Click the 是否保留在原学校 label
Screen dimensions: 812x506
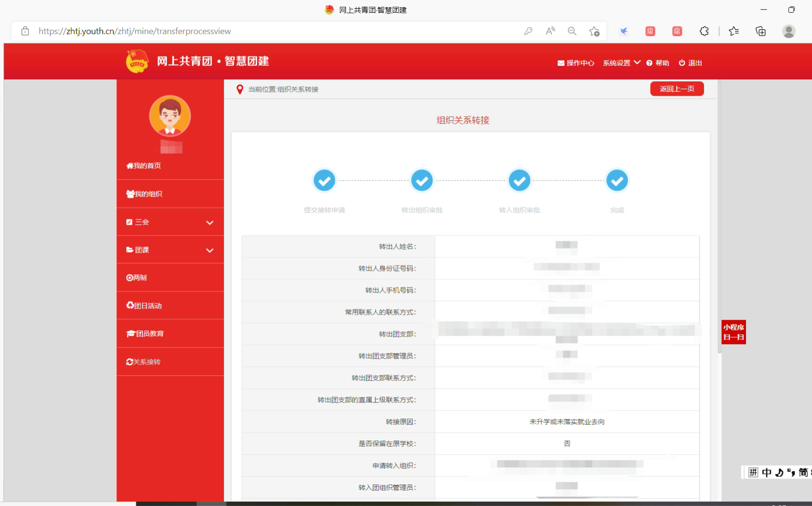click(387, 444)
